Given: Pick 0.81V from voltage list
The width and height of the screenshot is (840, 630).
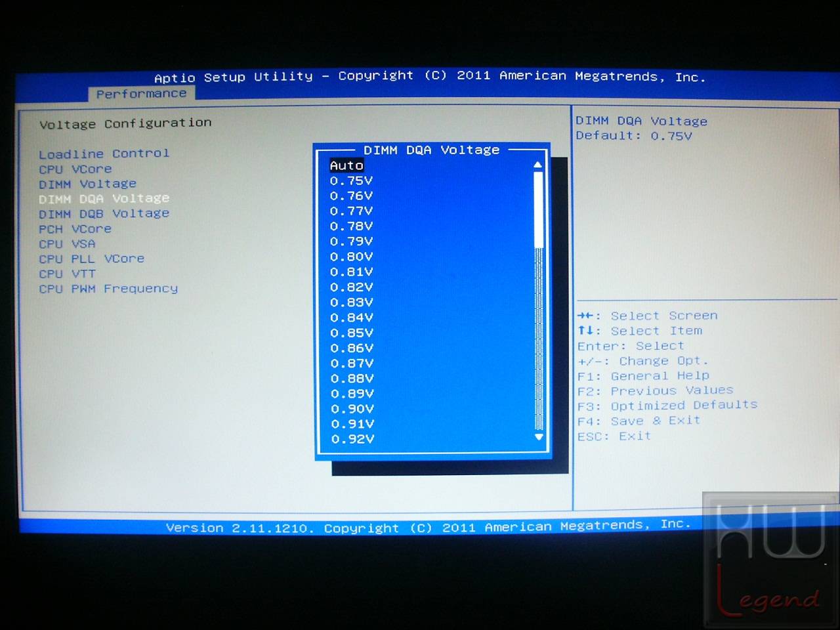Looking at the screenshot, I should point(351,272).
